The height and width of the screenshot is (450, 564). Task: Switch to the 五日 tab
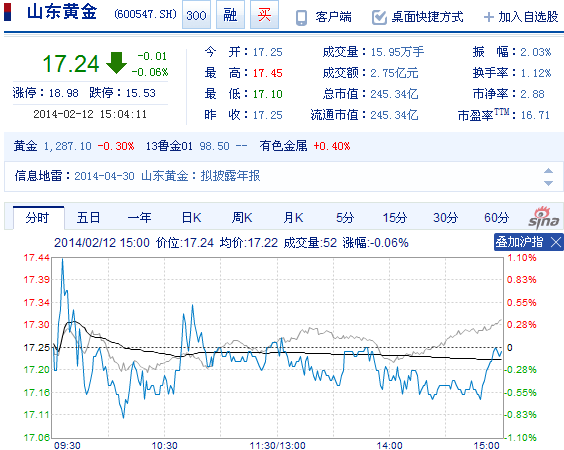click(x=88, y=218)
